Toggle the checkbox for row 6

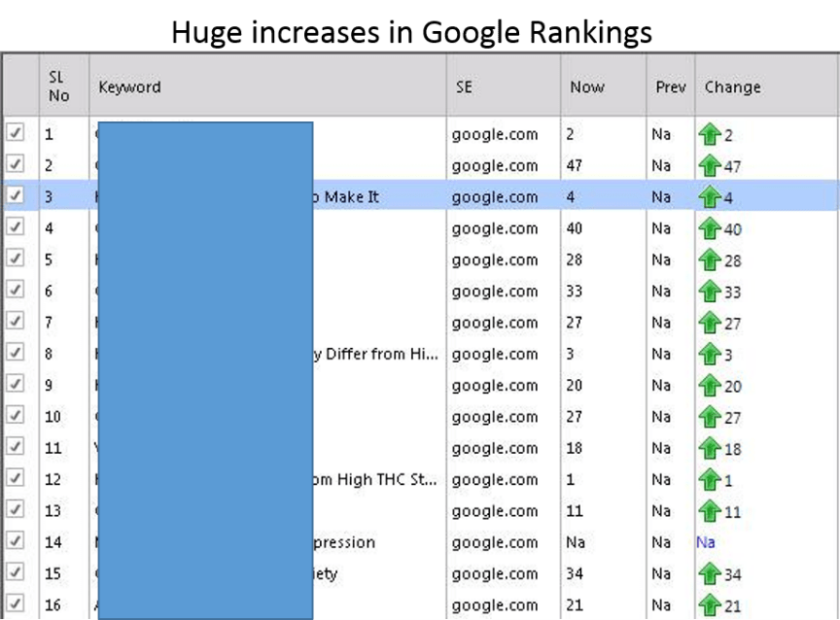click(15, 290)
